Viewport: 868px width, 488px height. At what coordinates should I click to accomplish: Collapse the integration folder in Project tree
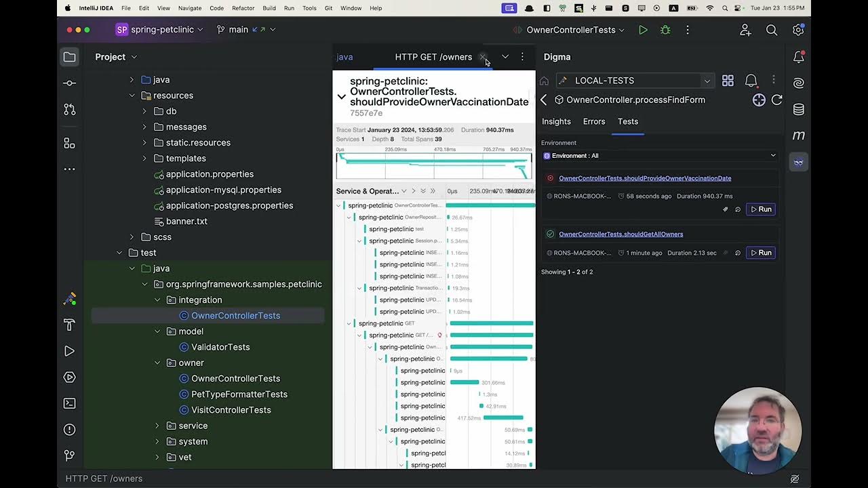(x=157, y=300)
